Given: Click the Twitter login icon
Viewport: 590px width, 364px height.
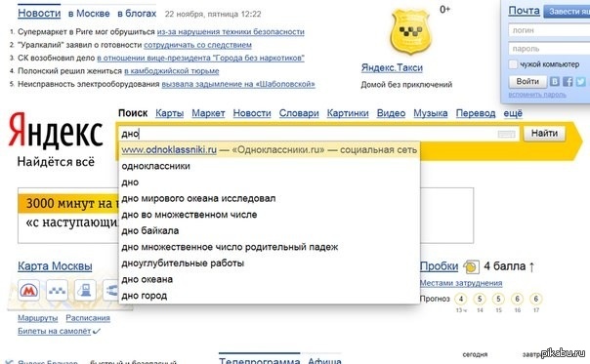Looking at the screenshot, I should [580, 81].
